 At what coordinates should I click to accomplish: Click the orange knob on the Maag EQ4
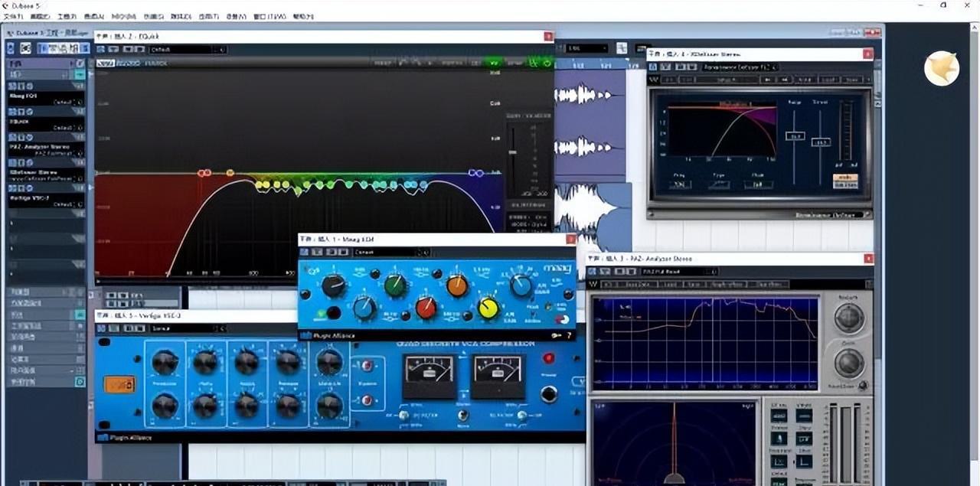pyautogui.click(x=457, y=285)
